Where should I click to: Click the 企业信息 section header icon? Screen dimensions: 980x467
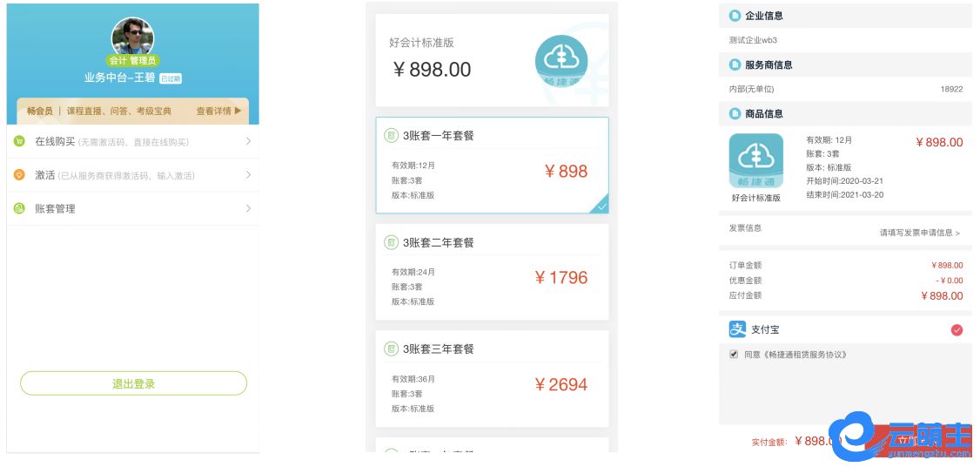click(735, 16)
